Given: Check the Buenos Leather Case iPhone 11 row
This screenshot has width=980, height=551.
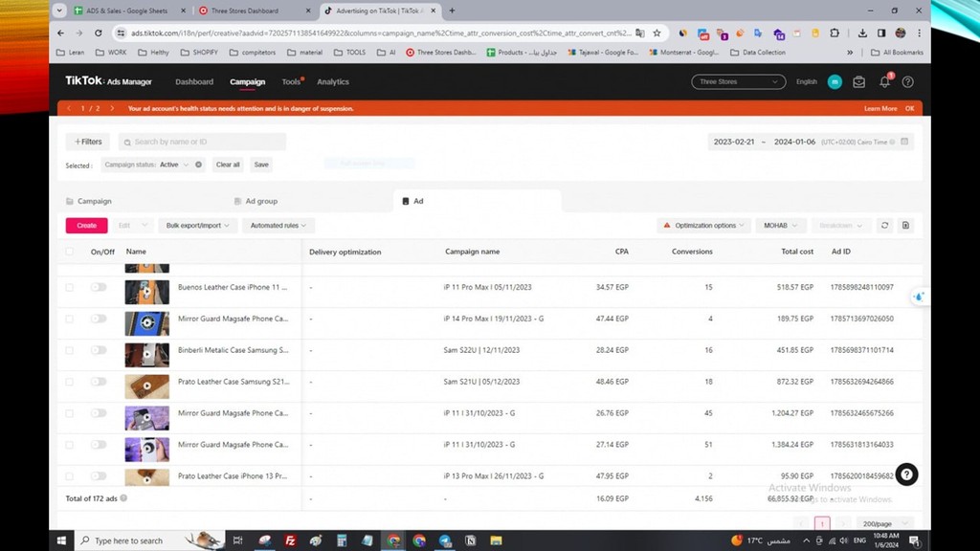Looking at the screenshot, I should coord(69,287).
